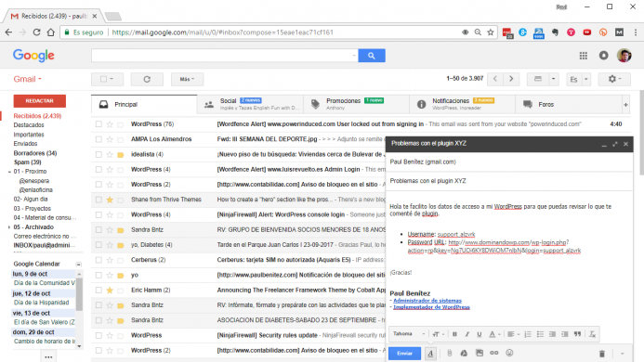Toggle underline in compose toolbar
The width and height of the screenshot is (644, 362).
pos(480,334)
